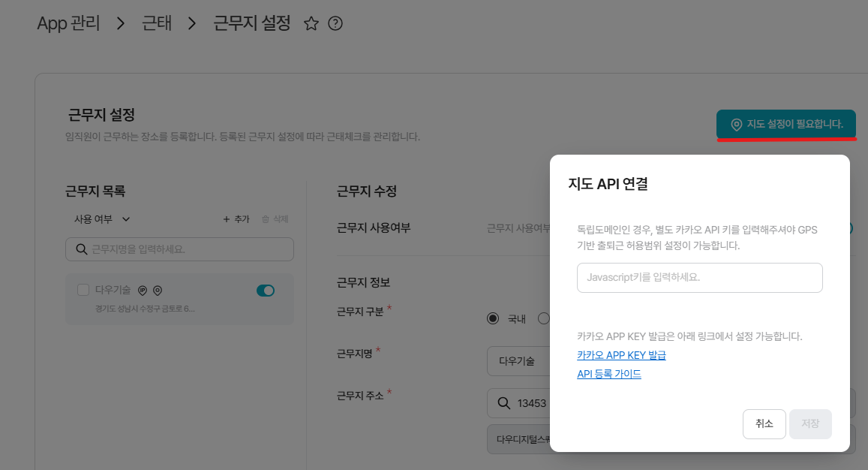Click the GPS location pin icon next to 다우기술
Viewport: 868px width, 470px height.
coord(158,291)
